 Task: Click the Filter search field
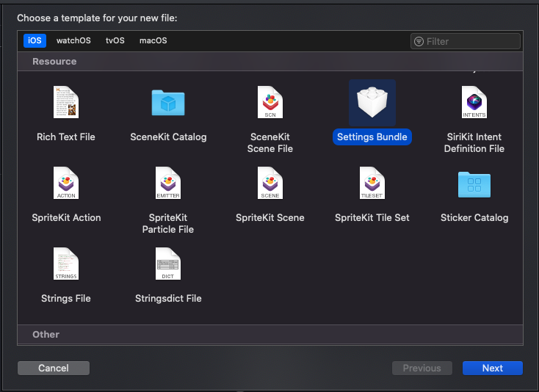tap(470, 41)
